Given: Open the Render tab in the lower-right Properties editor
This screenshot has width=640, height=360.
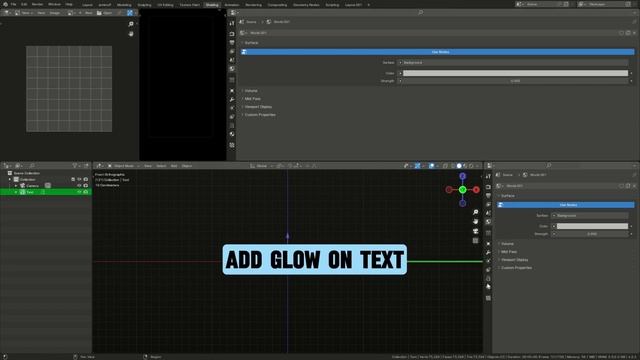Looking at the screenshot, I should (488, 187).
